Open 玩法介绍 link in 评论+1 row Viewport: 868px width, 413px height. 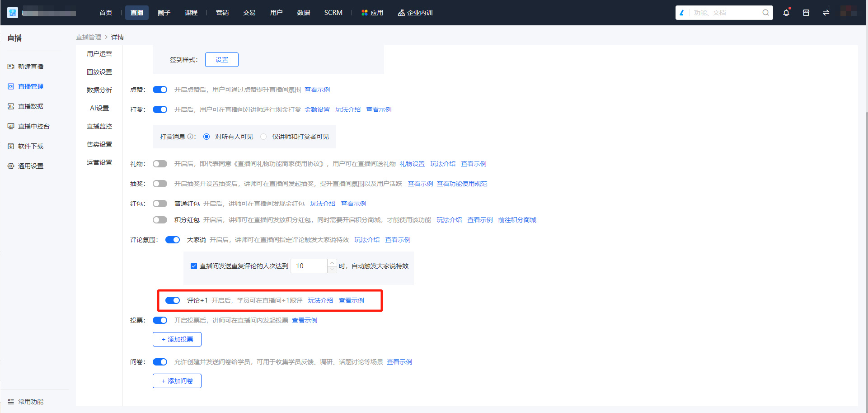click(x=320, y=300)
